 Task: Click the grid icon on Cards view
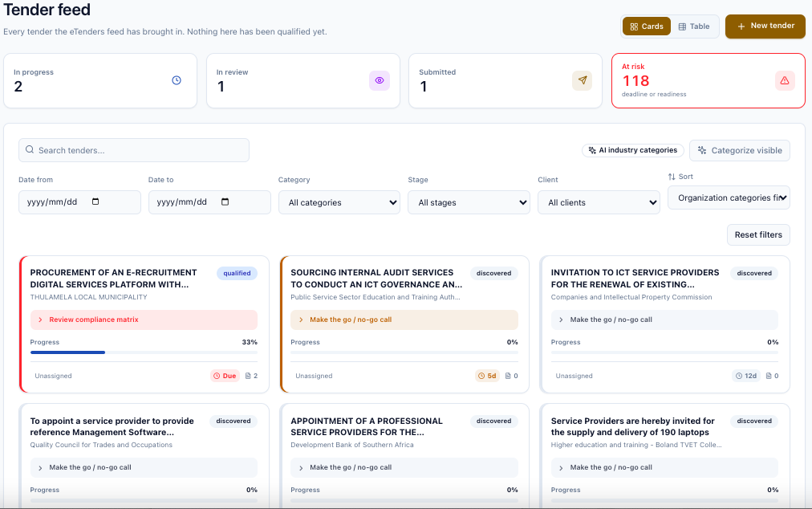(634, 26)
